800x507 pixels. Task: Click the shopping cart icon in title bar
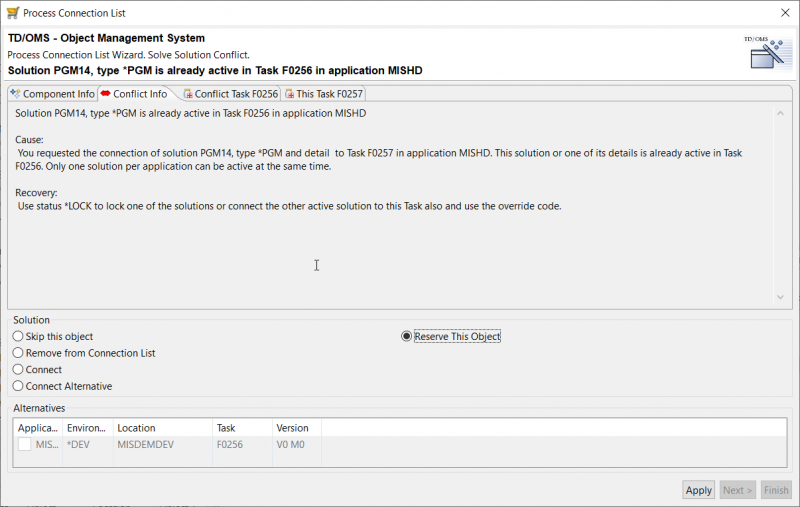(x=13, y=13)
